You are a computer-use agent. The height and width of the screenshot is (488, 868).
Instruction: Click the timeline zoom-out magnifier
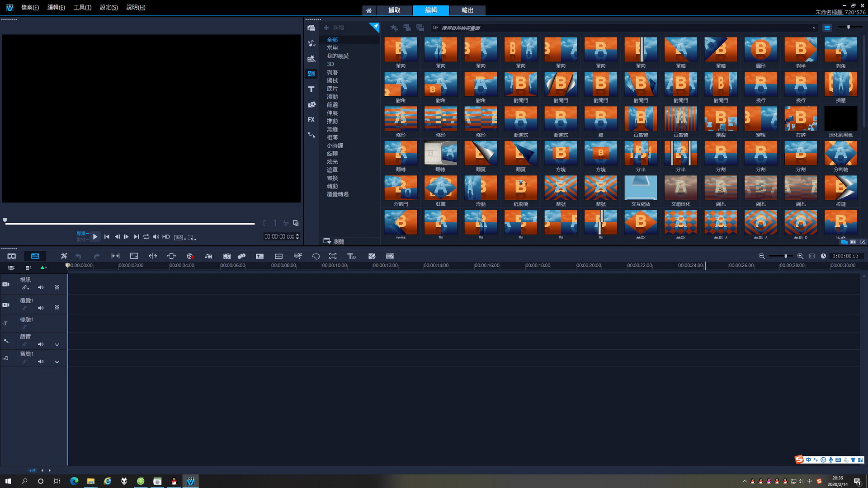pos(762,256)
